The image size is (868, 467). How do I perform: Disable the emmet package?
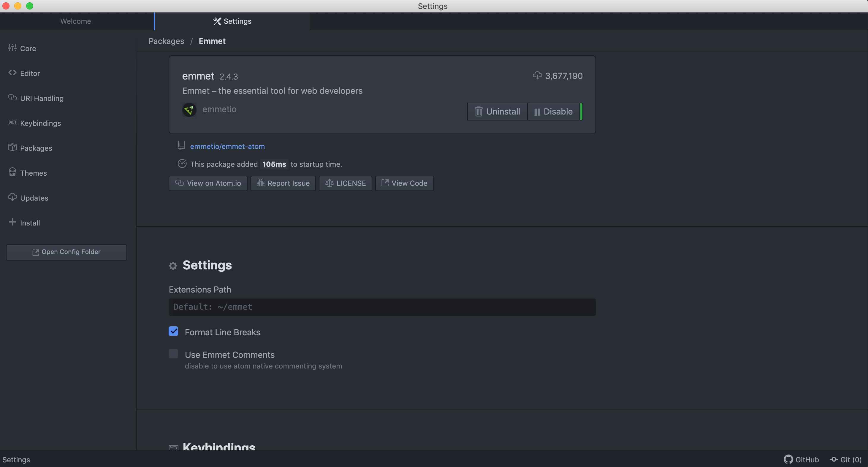(553, 112)
